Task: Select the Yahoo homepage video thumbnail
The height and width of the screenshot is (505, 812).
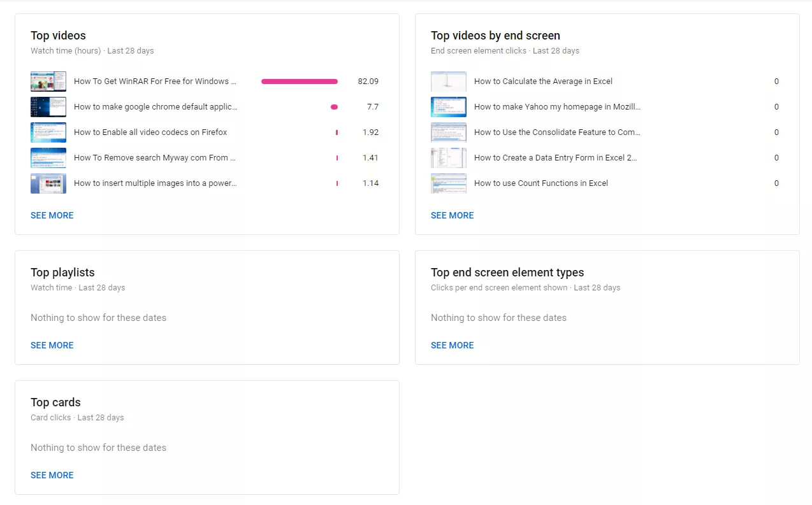Action: [x=449, y=107]
